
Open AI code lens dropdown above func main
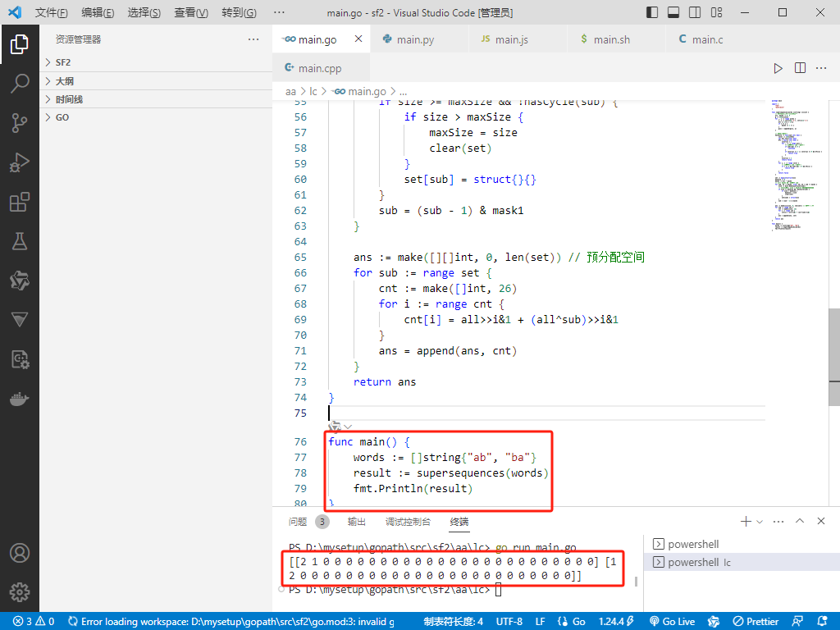[x=340, y=427]
